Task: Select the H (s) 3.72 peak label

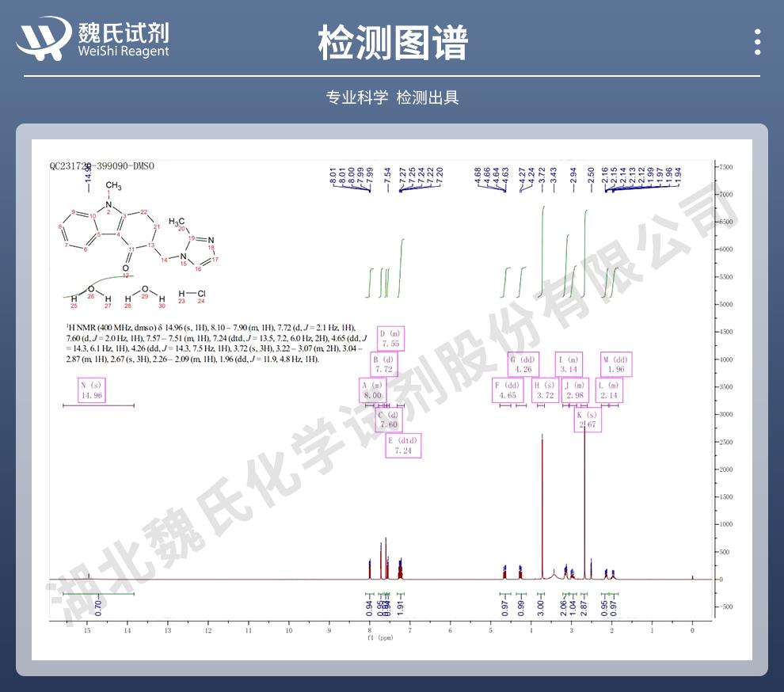Action: (x=545, y=390)
